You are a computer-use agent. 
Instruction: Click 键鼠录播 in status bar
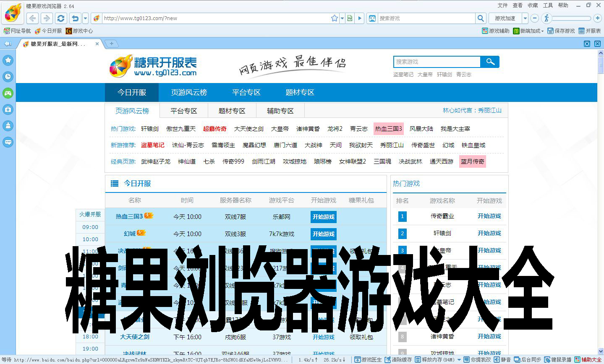pos(558,359)
